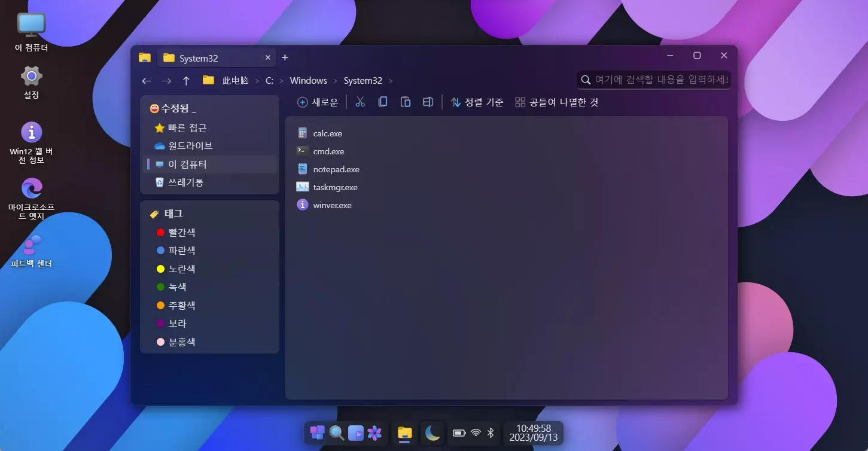868x451 pixels.
Task: Select the green 녹색 tag
Action: click(x=209, y=287)
